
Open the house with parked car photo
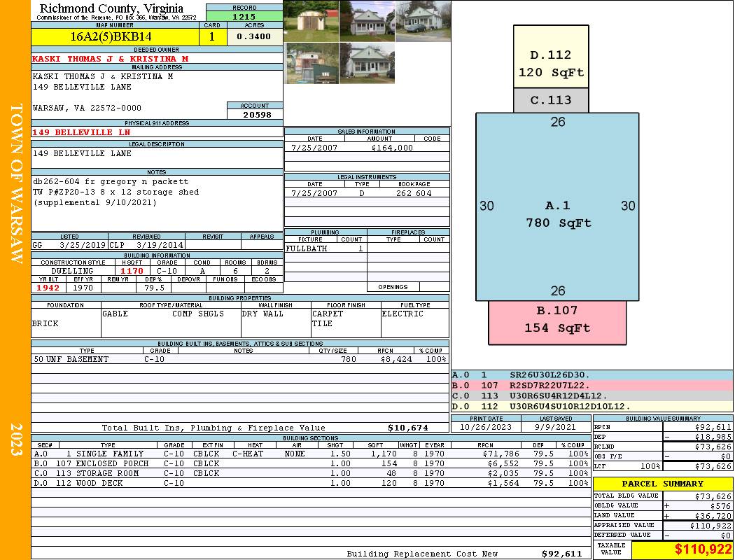tap(423, 21)
